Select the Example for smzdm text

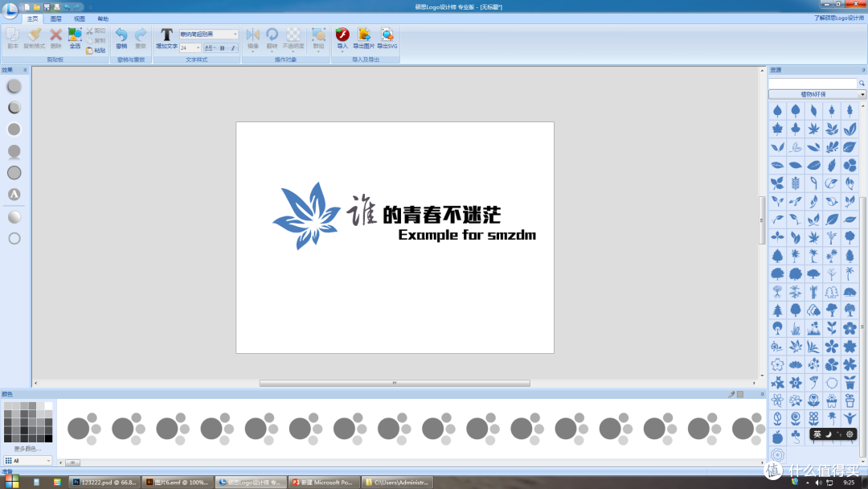pyautogui.click(x=467, y=235)
